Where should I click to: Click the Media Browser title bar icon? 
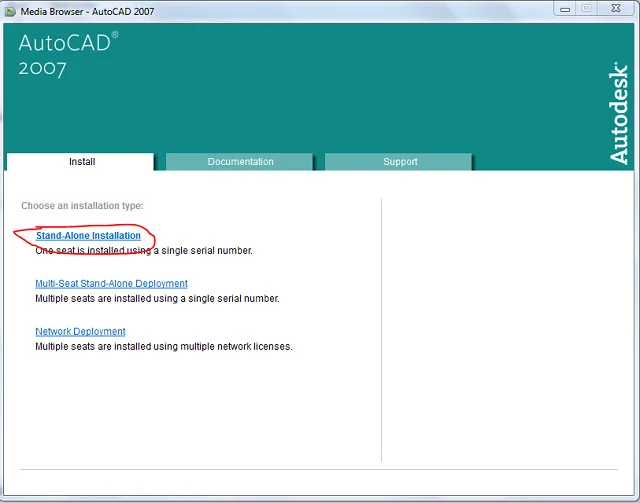tap(10, 11)
